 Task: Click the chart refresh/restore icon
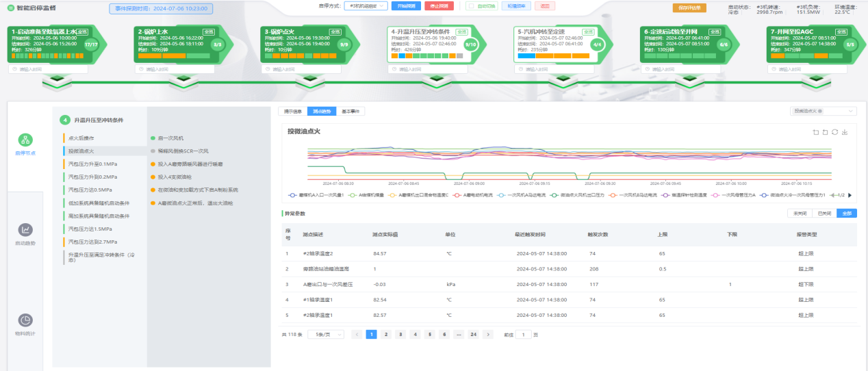pyautogui.click(x=835, y=132)
